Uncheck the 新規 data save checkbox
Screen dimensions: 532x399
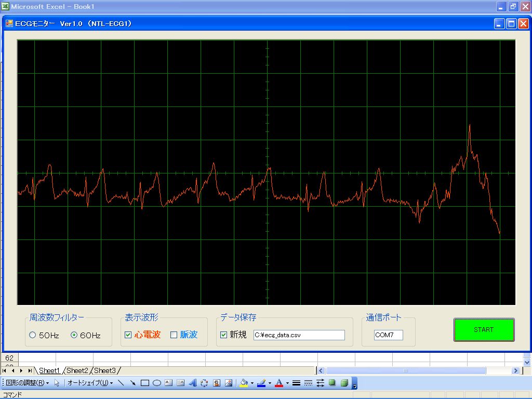click(223, 335)
